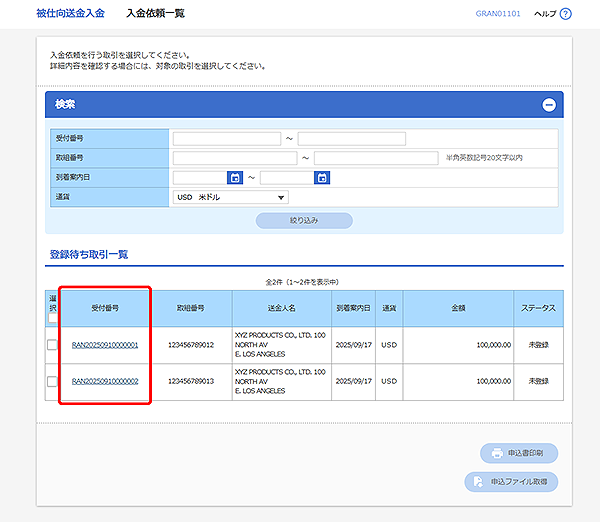Image resolution: width=600 pixels, height=522 pixels.
Task: Open the end date calendar picker for 到着案内日
Action: tap(322, 178)
